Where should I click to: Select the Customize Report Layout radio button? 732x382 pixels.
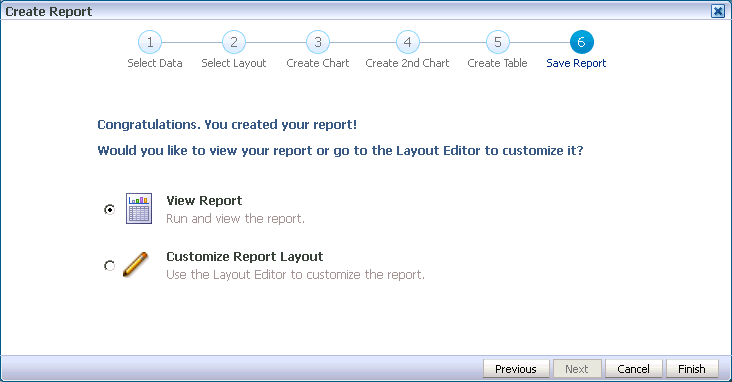[x=109, y=265]
